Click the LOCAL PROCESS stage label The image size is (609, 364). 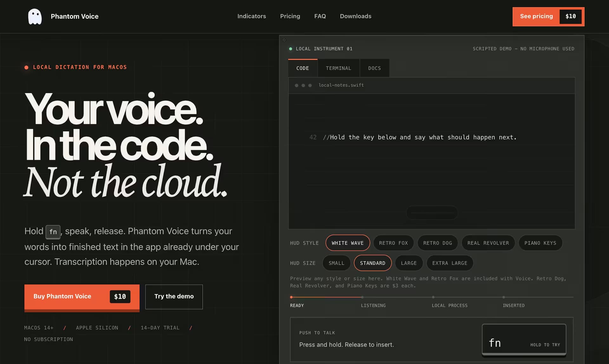pos(449,305)
